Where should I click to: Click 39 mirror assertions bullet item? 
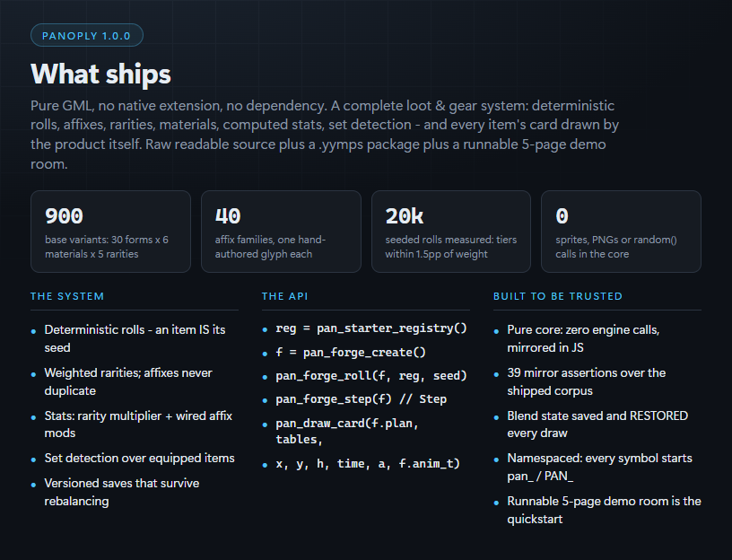tap(587, 381)
